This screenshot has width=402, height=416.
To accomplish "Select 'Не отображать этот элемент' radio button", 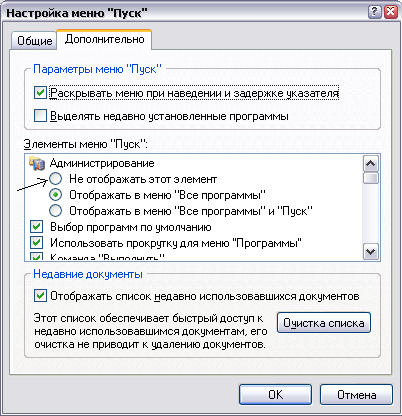I will click(x=56, y=179).
